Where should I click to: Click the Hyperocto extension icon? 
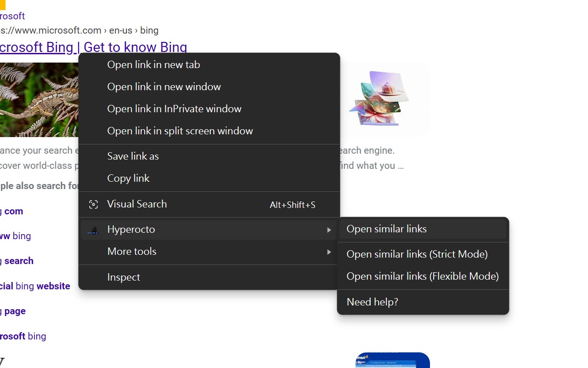93,230
